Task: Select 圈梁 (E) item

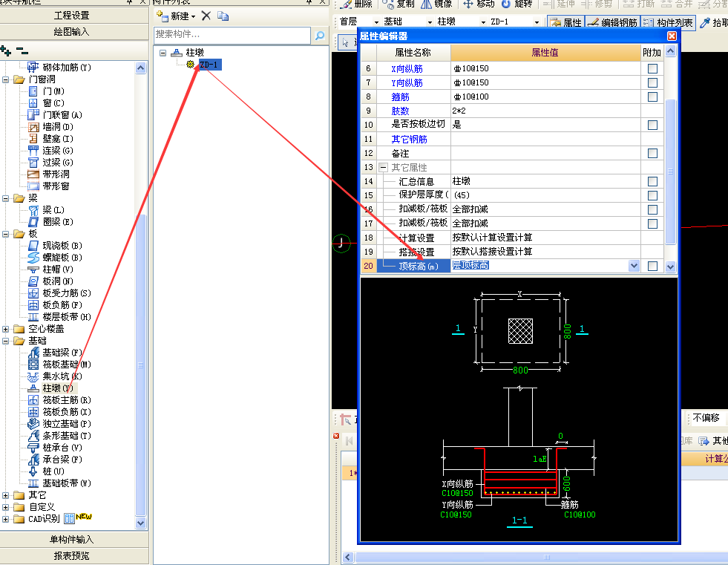Action: tap(51, 222)
